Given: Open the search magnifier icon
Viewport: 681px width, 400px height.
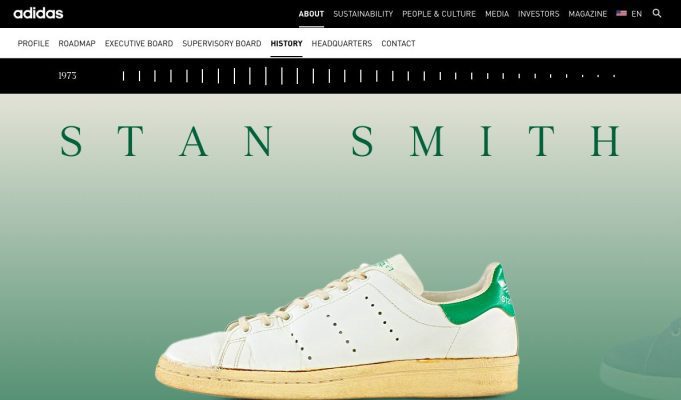Looking at the screenshot, I should (x=657, y=13).
